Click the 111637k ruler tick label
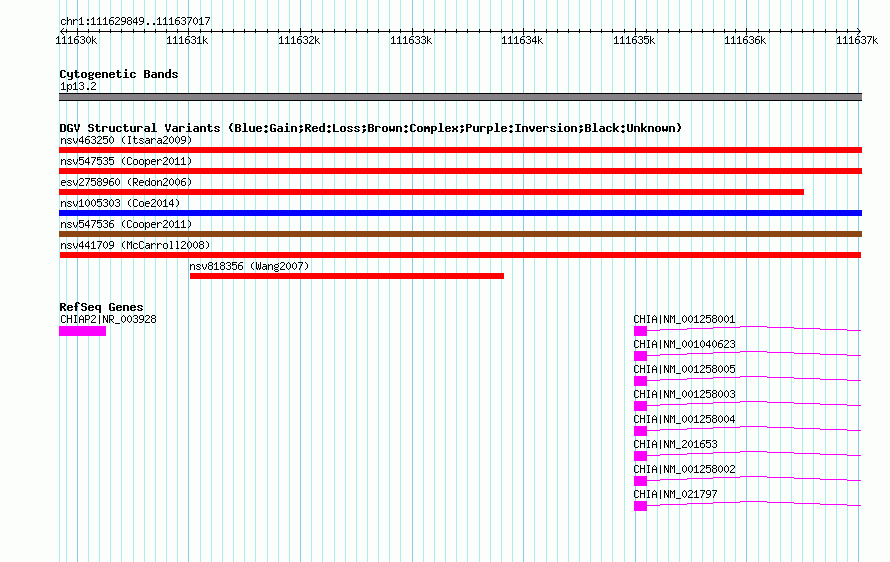This screenshot has height=562, width=890. [x=857, y=40]
